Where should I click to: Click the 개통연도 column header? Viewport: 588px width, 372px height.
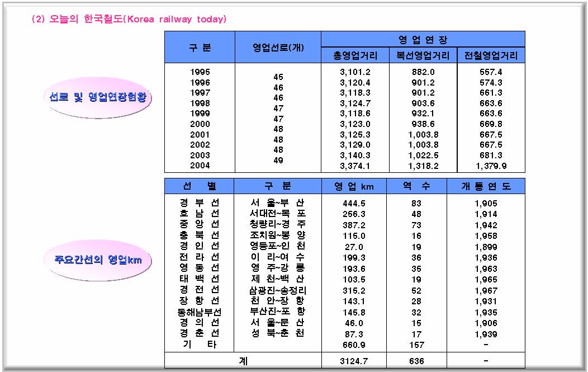click(485, 186)
